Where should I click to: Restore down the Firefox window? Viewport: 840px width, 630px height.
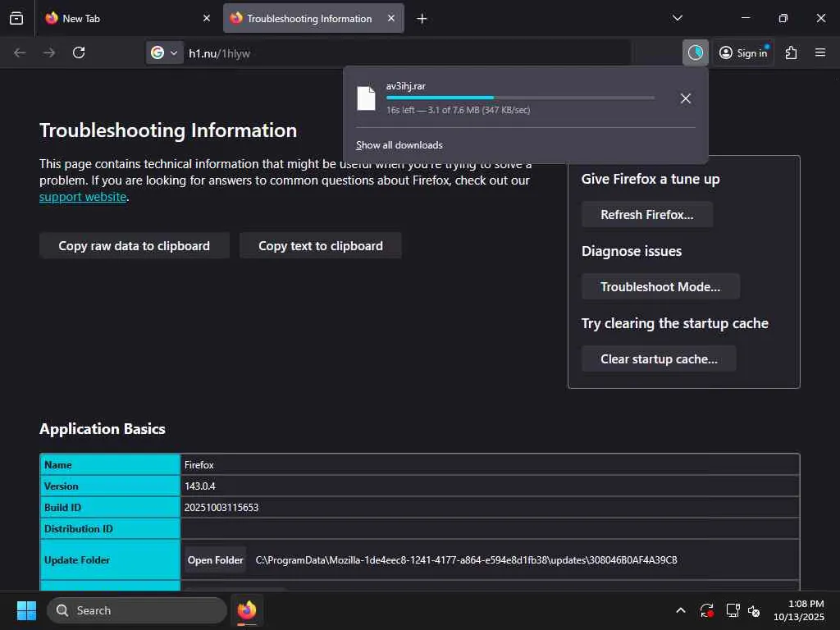[783, 18]
